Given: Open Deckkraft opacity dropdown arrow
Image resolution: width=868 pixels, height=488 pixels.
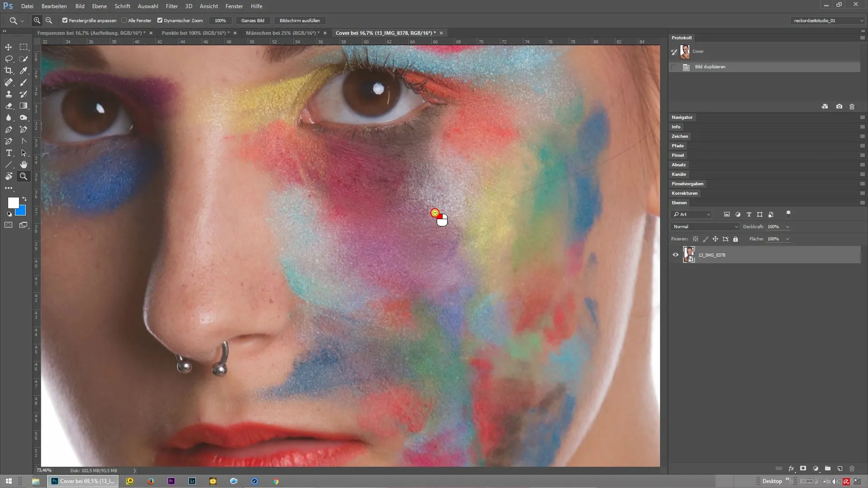Looking at the screenshot, I should [788, 227].
